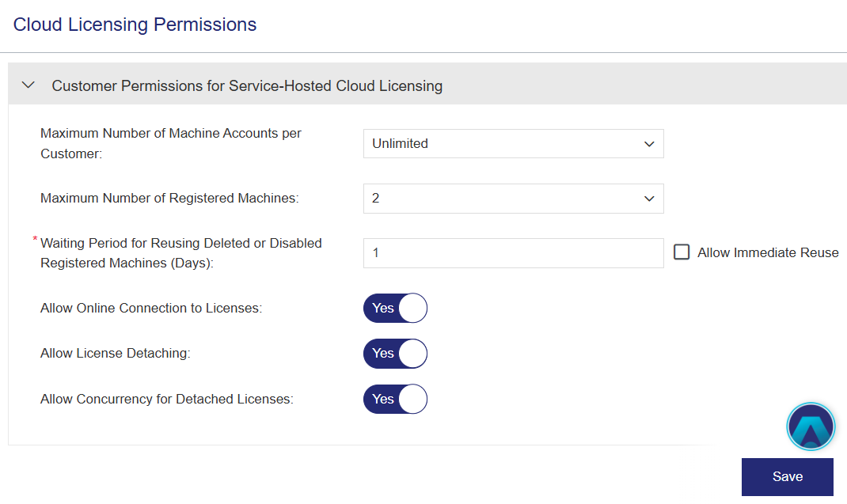Click the Allow Immediate Reuse label text
This screenshot has width=847, height=504.
point(768,253)
